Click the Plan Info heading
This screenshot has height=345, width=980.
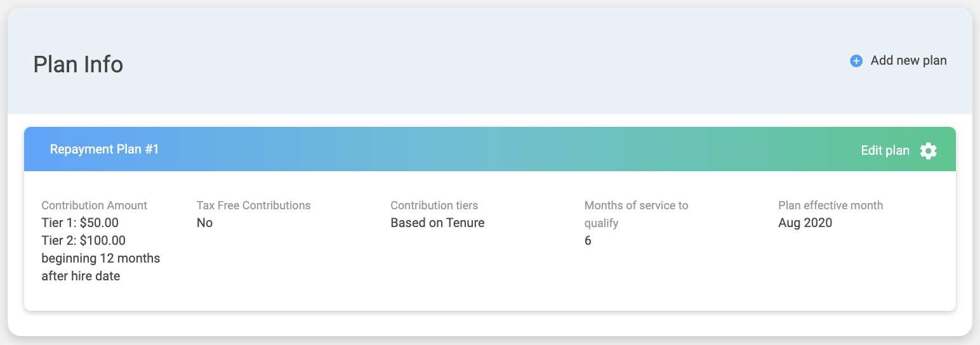[78, 65]
